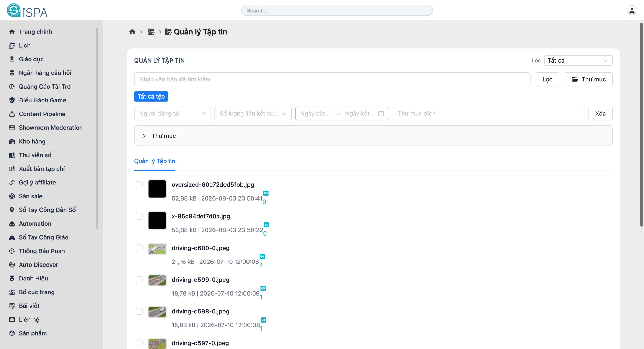
Task: Select checkbox for driving-q599-0.jpeg
Action: coord(139,280)
